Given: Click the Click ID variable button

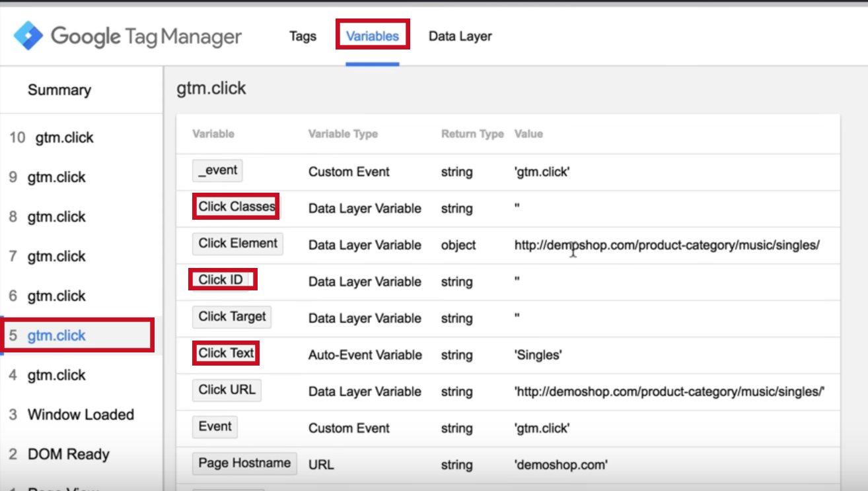Looking at the screenshot, I should [x=221, y=280].
